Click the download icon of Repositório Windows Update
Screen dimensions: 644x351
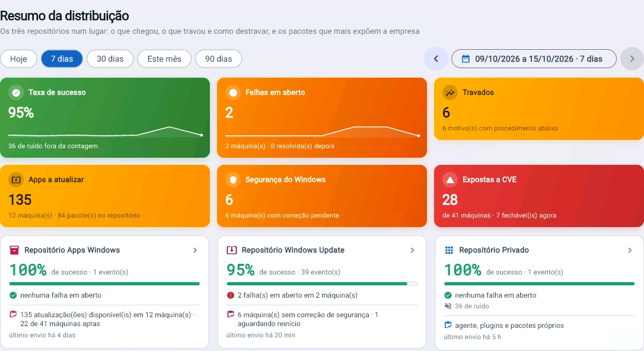[232, 250]
